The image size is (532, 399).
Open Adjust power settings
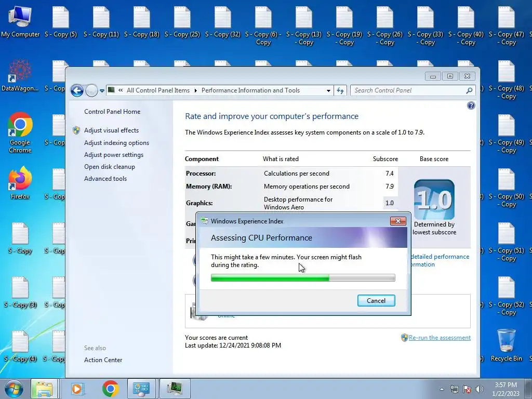(114, 155)
